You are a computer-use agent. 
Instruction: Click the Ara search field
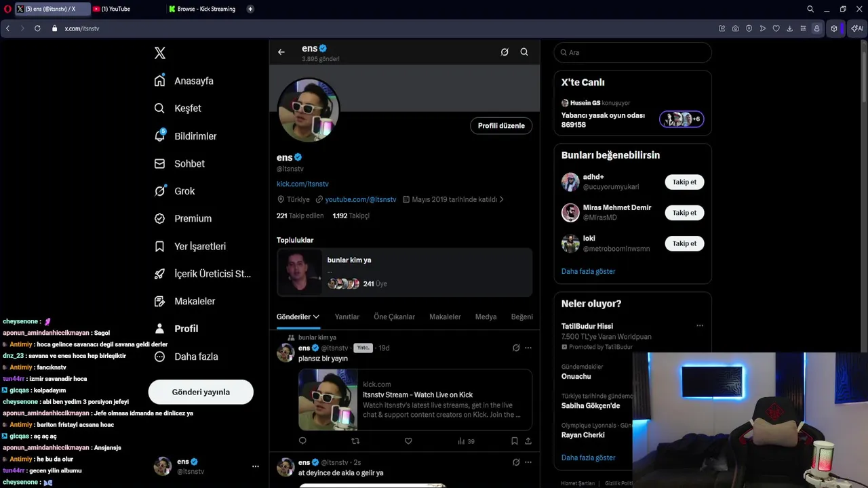[633, 52]
